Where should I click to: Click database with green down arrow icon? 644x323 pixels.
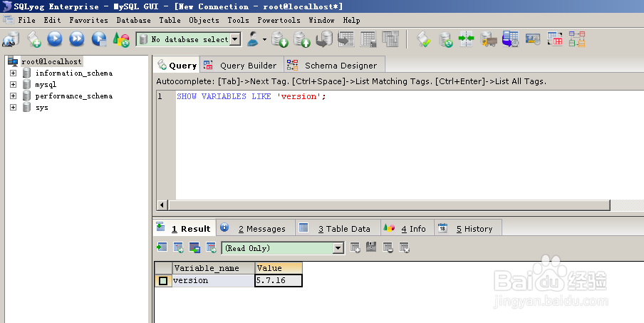(x=280, y=39)
